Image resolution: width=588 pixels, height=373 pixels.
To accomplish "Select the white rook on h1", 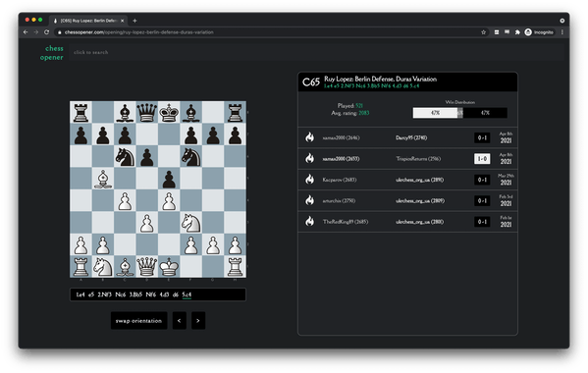I will (236, 267).
